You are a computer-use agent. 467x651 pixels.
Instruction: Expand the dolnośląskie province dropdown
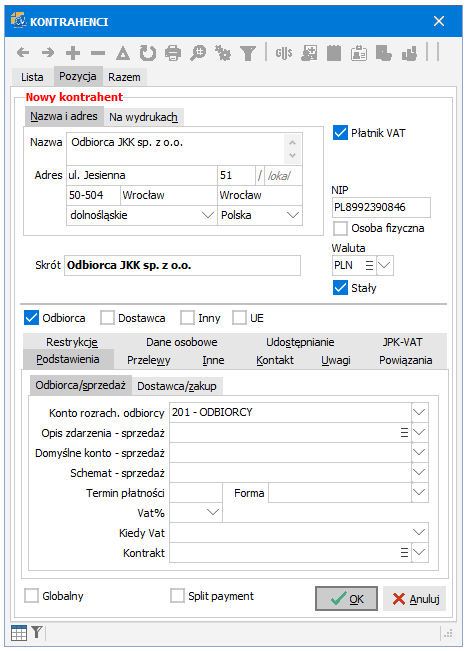click(x=208, y=215)
